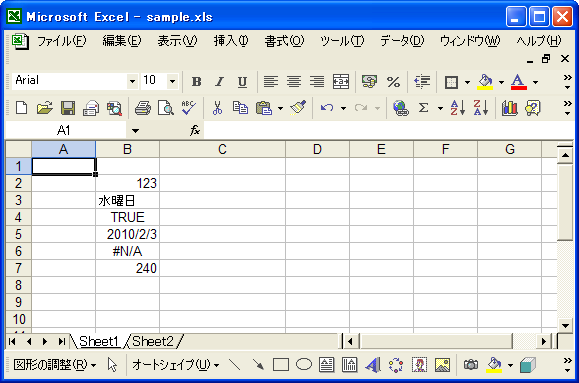579x383 pixels.
Task: Select cell containing 水曜日
Action: [127, 200]
